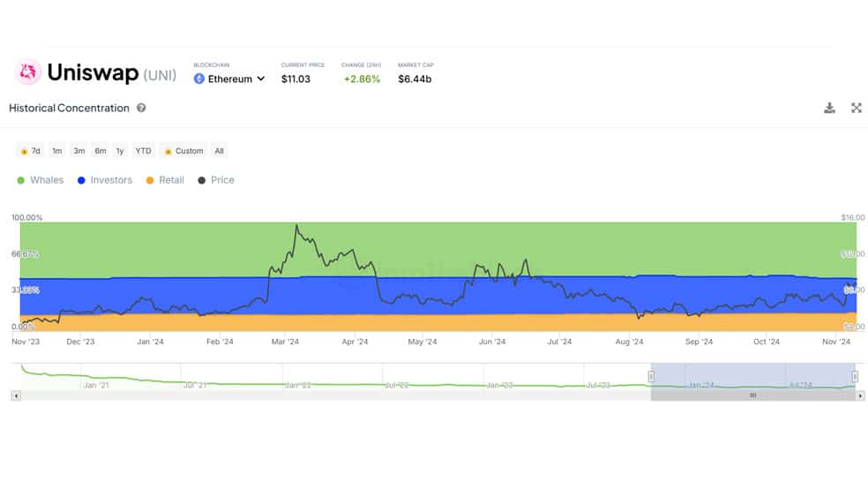
Task: Toggle the Retail series legend
Action: (x=165, y=180)
